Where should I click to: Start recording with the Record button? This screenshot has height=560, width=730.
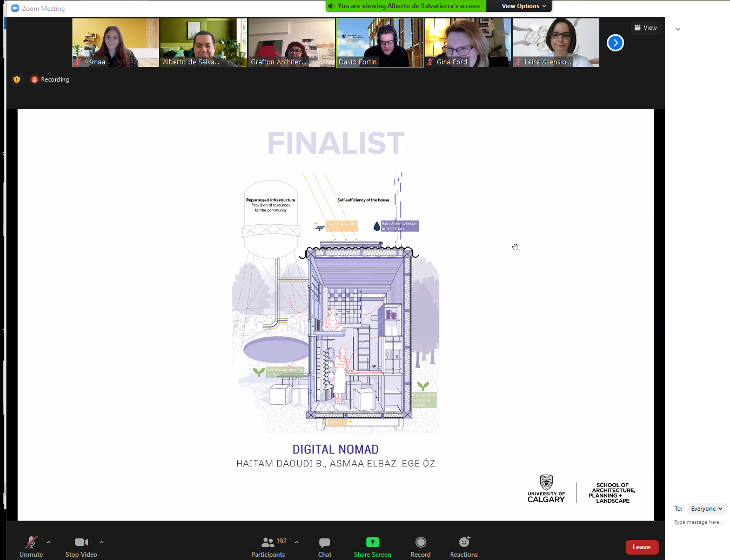(x=420, y=542)
